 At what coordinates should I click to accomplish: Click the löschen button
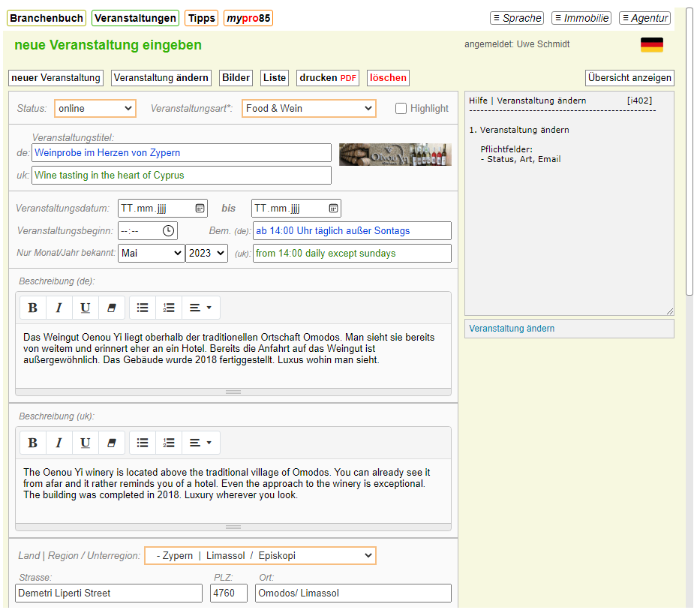pyautogui.click(x=388, y=77)
